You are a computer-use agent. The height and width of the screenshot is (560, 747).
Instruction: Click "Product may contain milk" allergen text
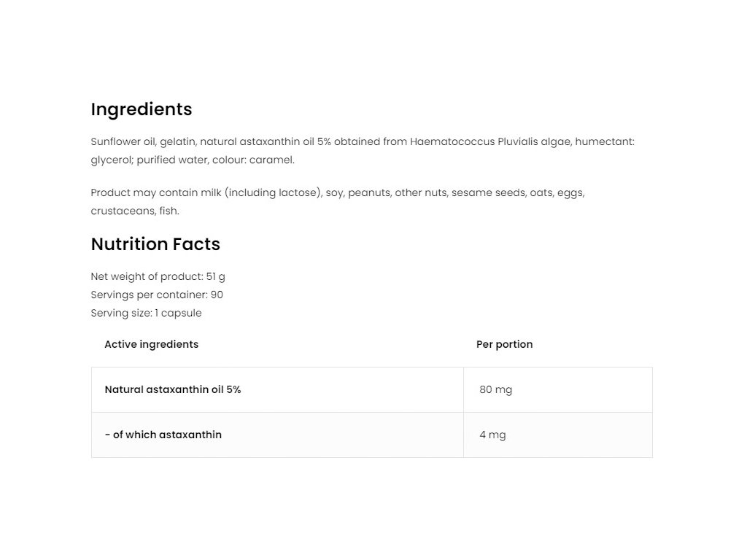156,192
